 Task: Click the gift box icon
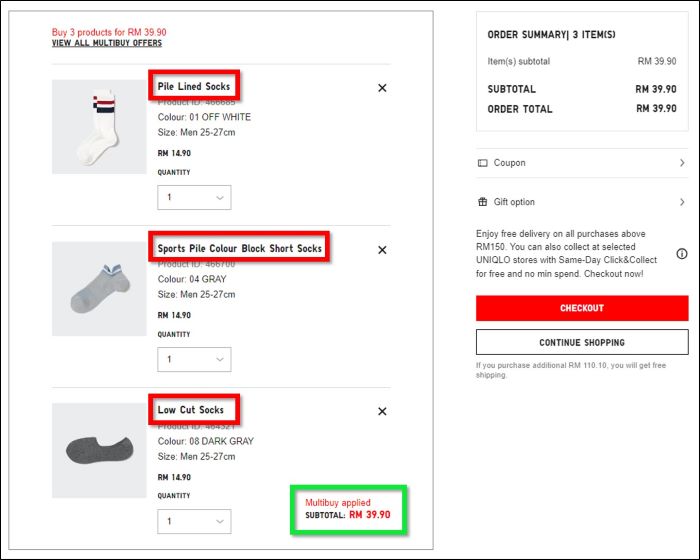(x=483, y=202)
